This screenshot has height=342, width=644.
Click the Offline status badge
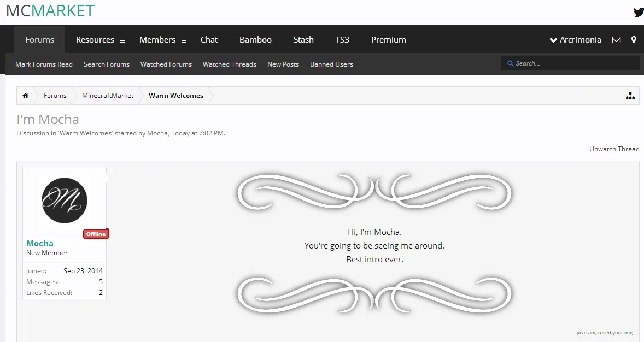tap(96, 234)
